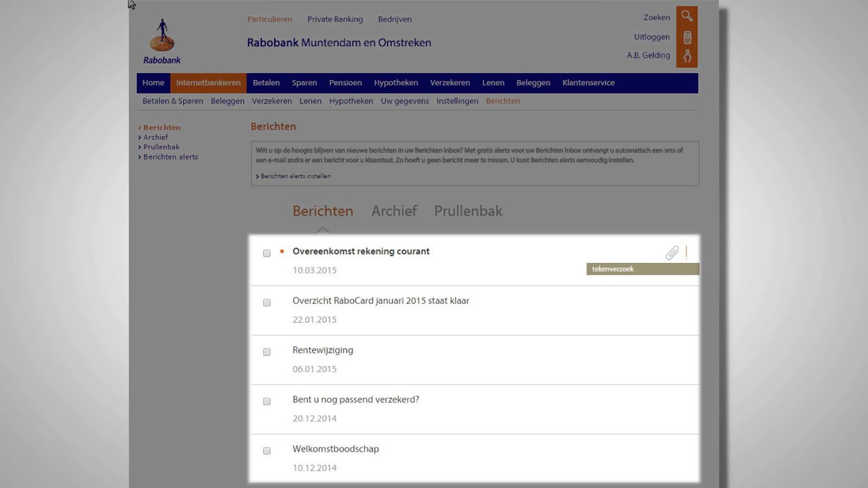Open Hypotheken in the blue navigation bar
The height and width of the screenshot is (488, 868).
pyautogui.click(x=396, y=83)
